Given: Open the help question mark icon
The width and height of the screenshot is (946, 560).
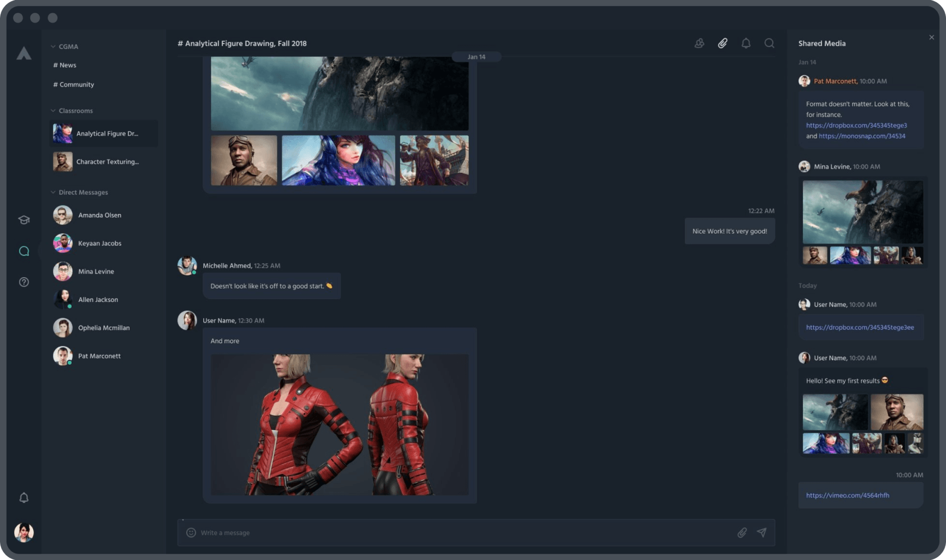Looking at the screenshot, I should (24, 282).
